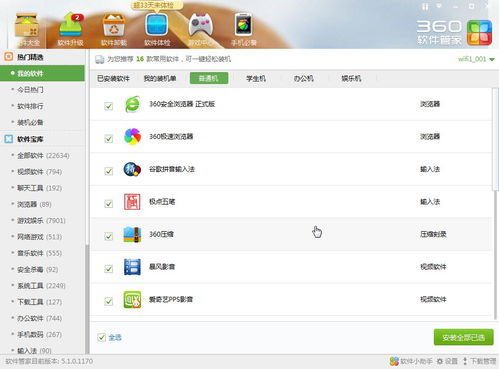Open the title bar menu icon
This screenshot has height=369, width=499.
pos(439,6)
